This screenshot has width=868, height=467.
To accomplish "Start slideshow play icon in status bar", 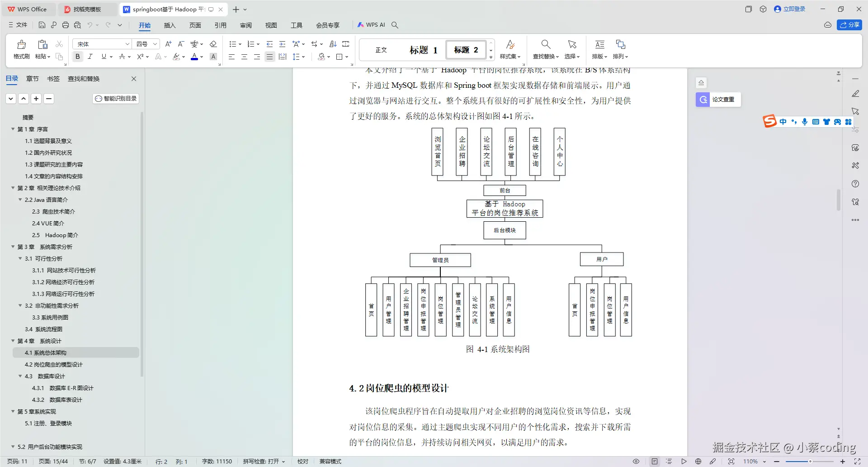I will (684, 462).
